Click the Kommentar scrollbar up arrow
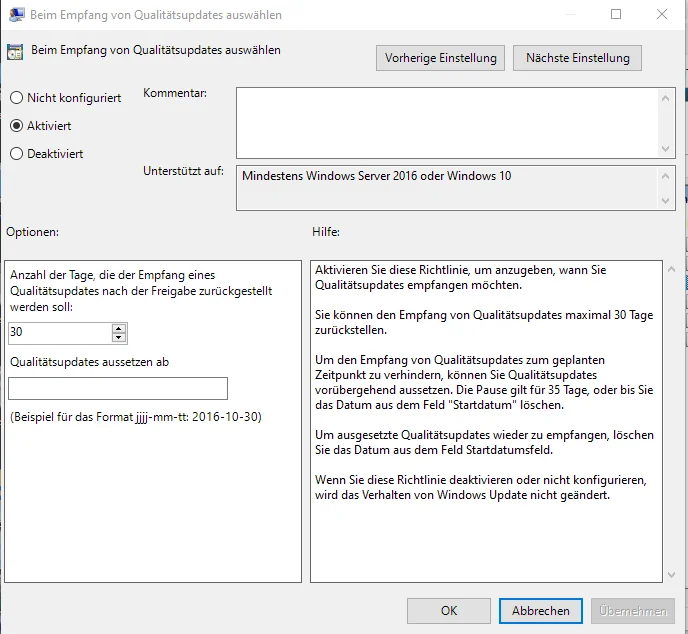688x634 pixels. point(666,98)
